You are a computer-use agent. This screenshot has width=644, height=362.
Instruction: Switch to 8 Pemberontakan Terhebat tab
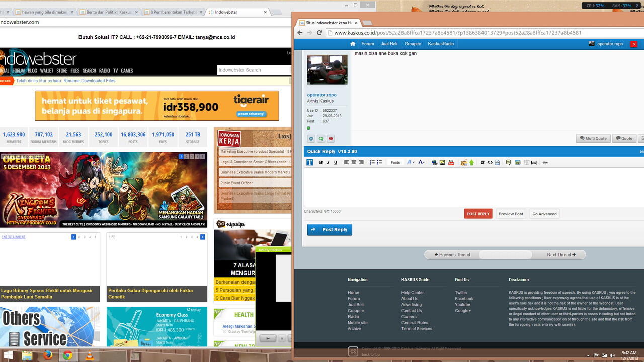(x=174, y=12)
